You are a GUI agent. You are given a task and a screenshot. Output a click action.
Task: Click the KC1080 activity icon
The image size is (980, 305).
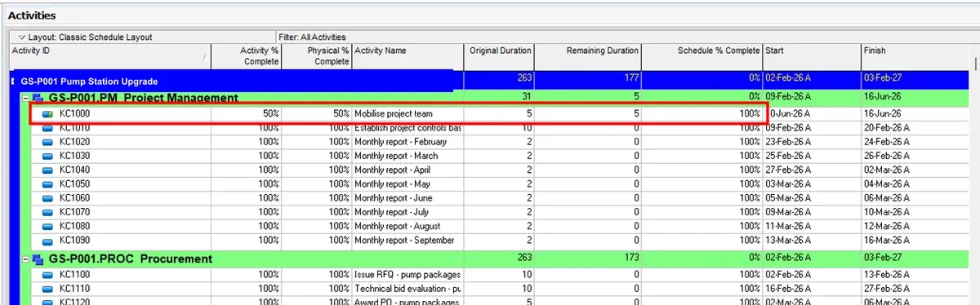(x=48, y=226)
